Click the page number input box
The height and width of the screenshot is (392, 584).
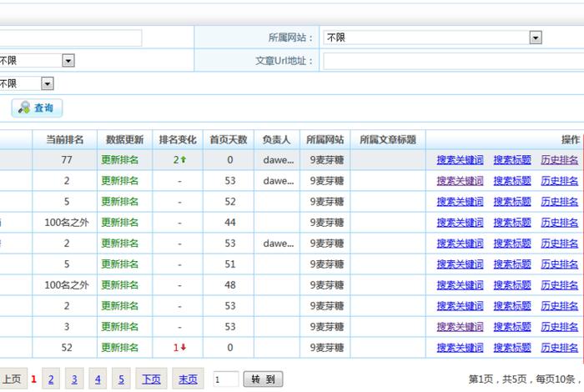coord(226,379)
